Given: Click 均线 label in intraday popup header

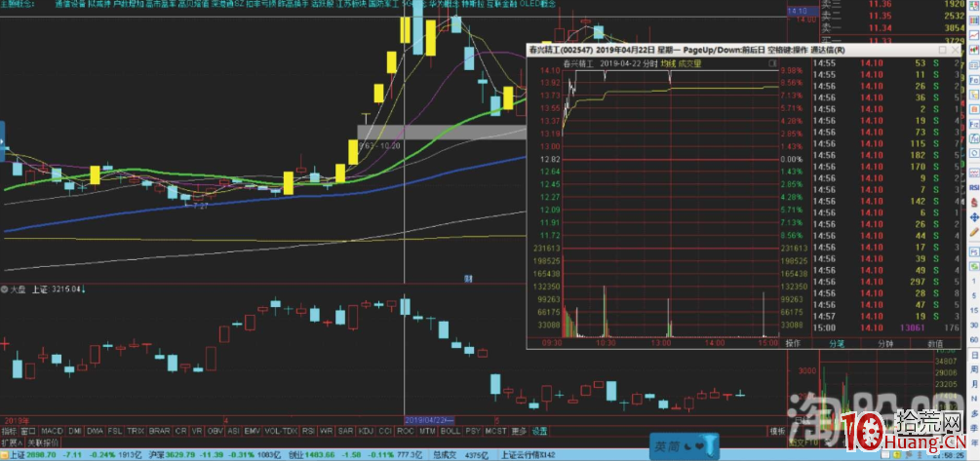Looking at the screenshot, I should pyautogui.click(x=669, y=63).
